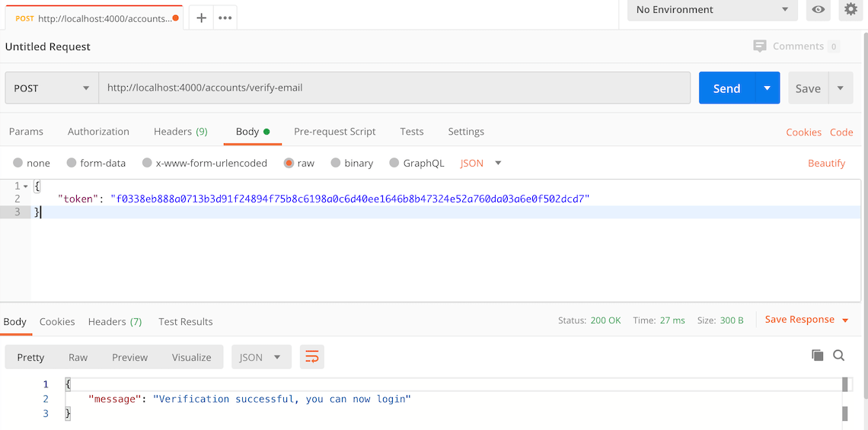Open the Comments speech bubble icon

[x=760, y=46]
